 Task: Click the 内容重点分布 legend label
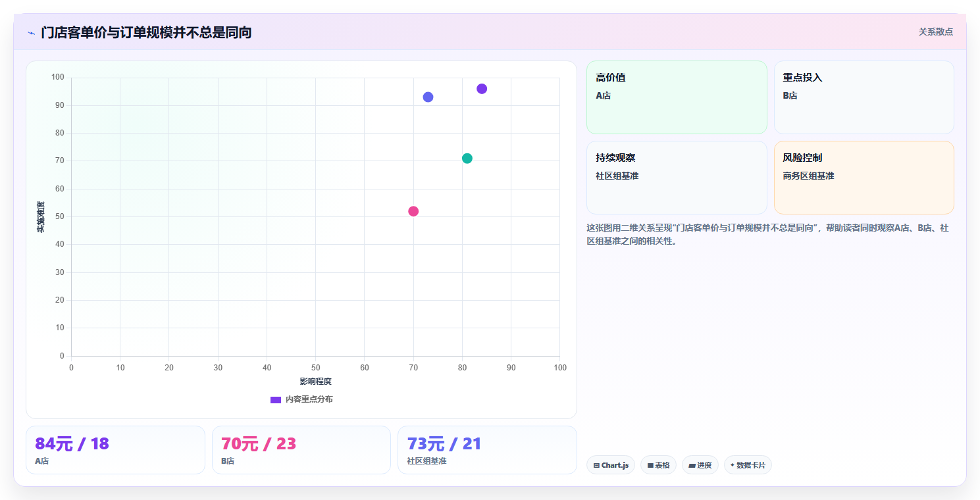[x=309, y=400]
